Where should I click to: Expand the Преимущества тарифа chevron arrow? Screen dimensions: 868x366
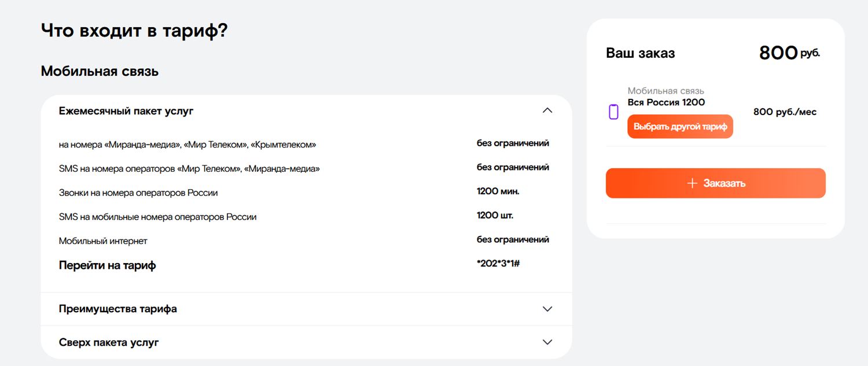click(547, 309)
